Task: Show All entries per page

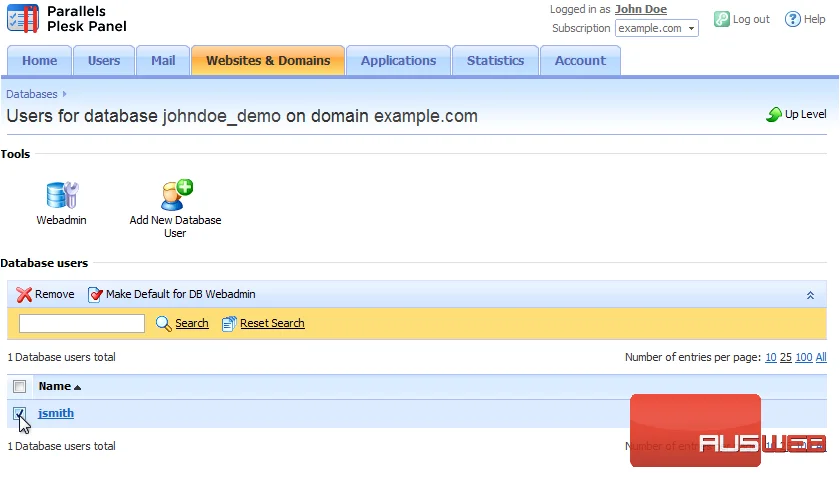Action: click(821, 357)
